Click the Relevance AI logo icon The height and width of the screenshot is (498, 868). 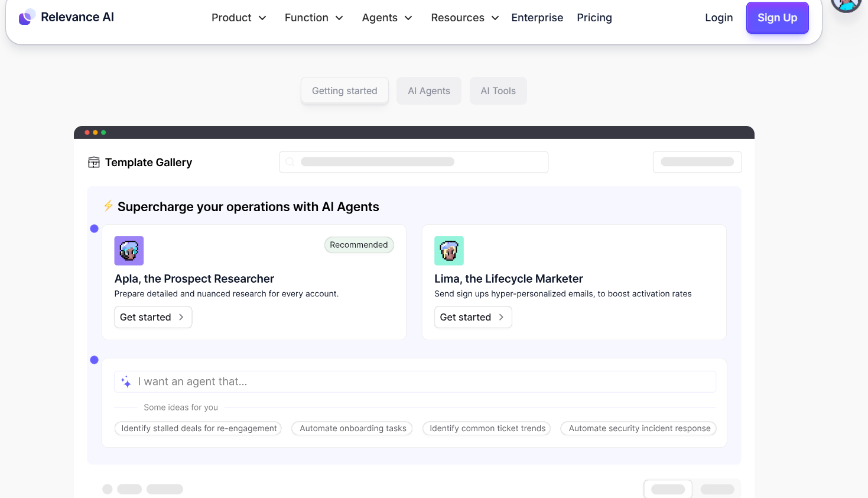click(x=27, y=17)
